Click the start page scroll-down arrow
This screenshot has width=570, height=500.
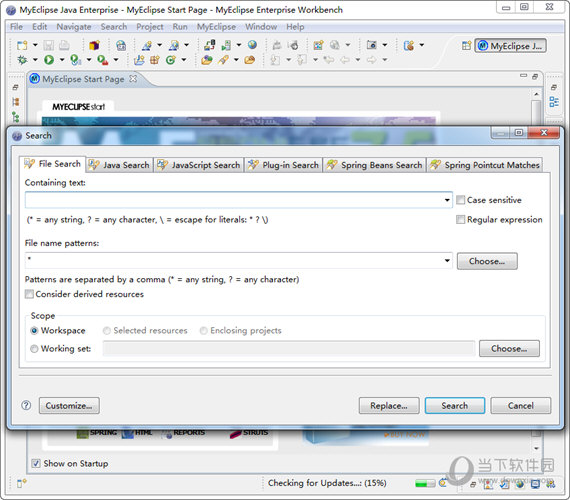[536, 448]
